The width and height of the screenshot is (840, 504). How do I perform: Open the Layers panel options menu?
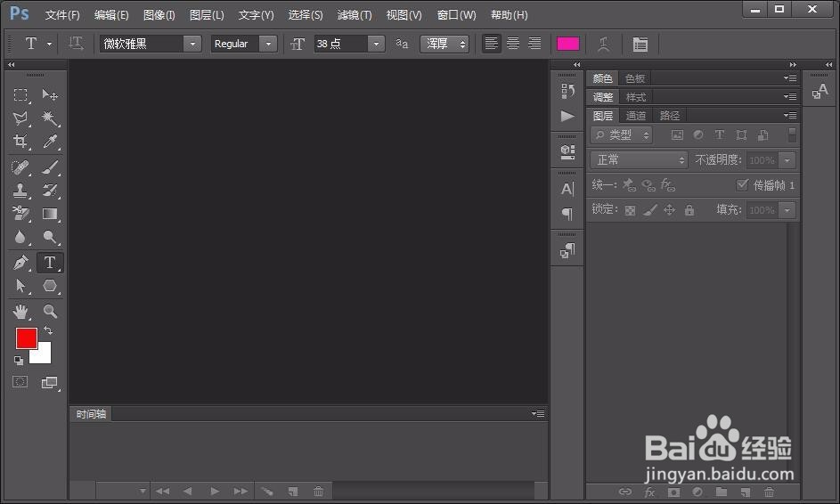pyautogui.click(x=790, y=116)
